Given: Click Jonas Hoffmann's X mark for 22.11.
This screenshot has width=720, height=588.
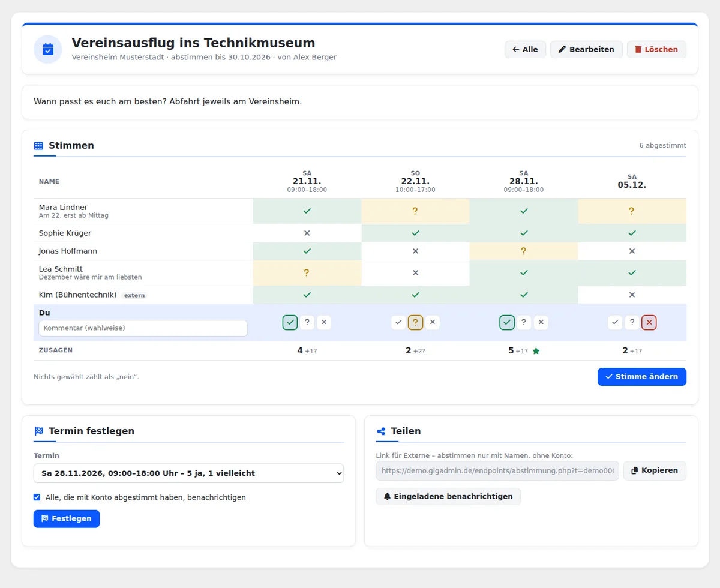Looking at the screenshot, I should [x=415, y=251].
